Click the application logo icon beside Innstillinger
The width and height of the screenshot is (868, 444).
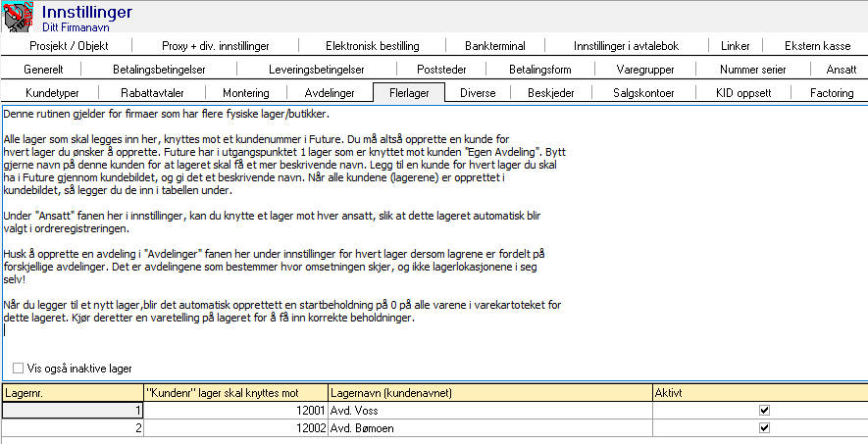click(x=19, y=17)
